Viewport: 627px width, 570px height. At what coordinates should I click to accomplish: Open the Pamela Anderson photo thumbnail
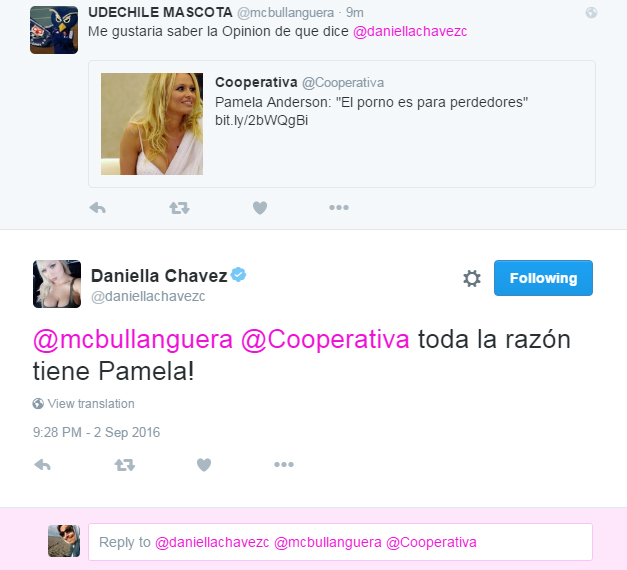tap(152, 124)
